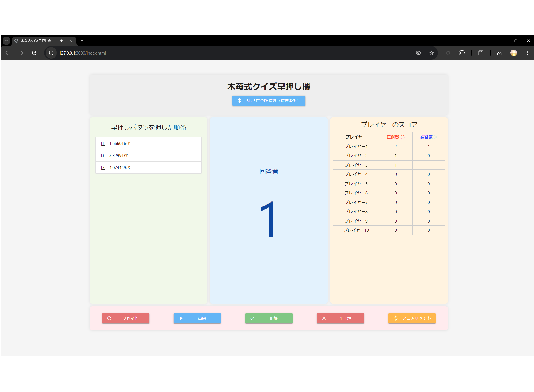Bookmark this page with star icon
The image size is (534, 392).
point(431,53)
